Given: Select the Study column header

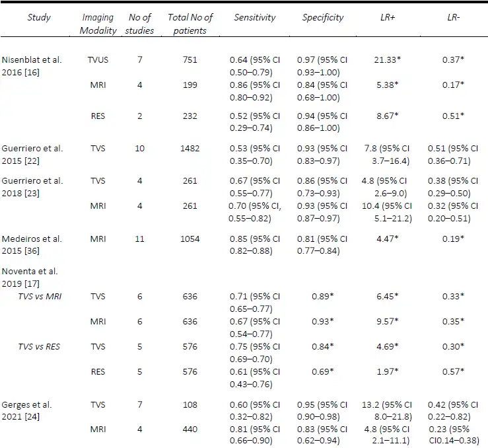Looking at the screenshot, I should (x=39, y=18).
